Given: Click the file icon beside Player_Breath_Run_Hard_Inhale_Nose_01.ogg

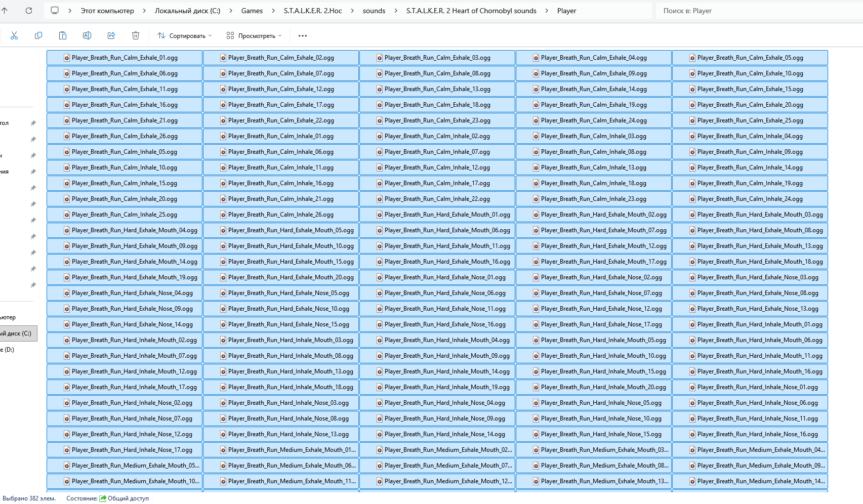Looking at the screenshot, I should (692, 387).
